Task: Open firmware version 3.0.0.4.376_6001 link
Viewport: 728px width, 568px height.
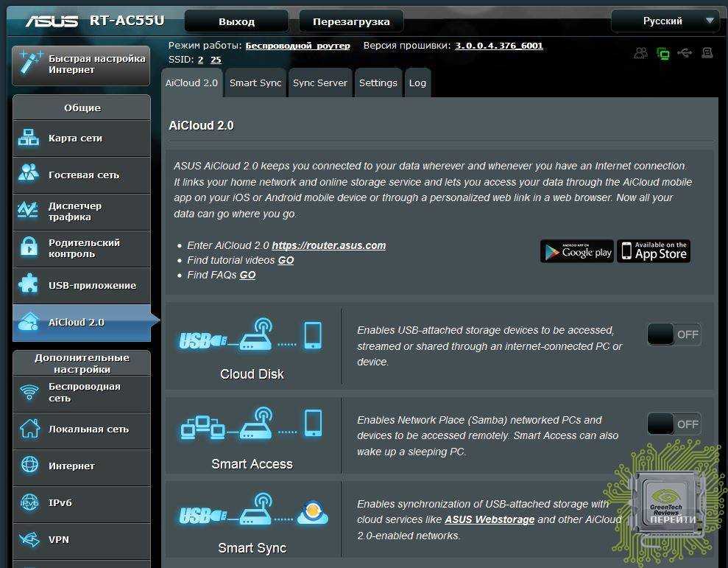Action: coord(498,46)
